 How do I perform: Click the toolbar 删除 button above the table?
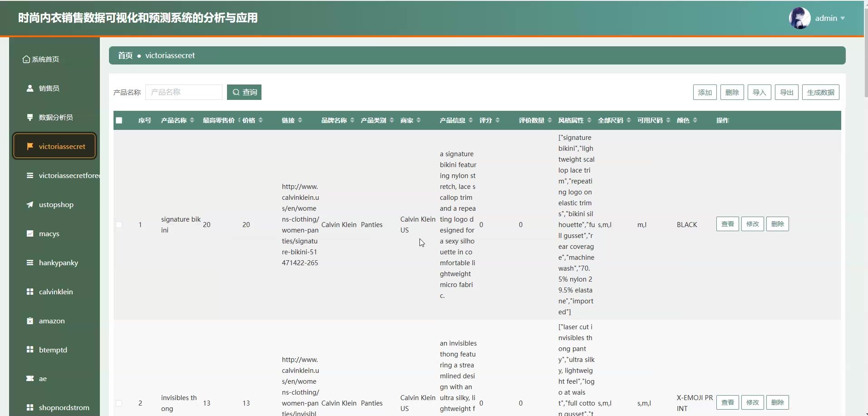(732, 92)
